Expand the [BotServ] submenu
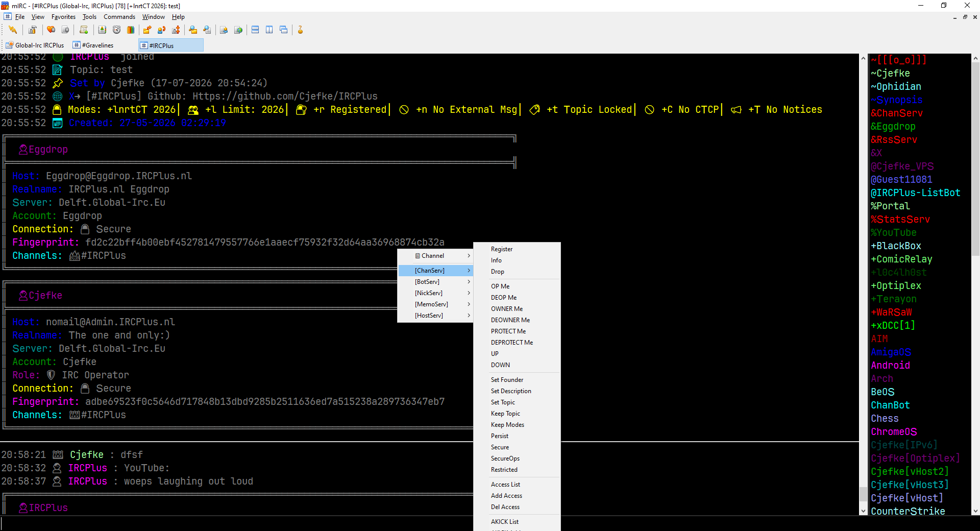 click(x=435, y=282)
